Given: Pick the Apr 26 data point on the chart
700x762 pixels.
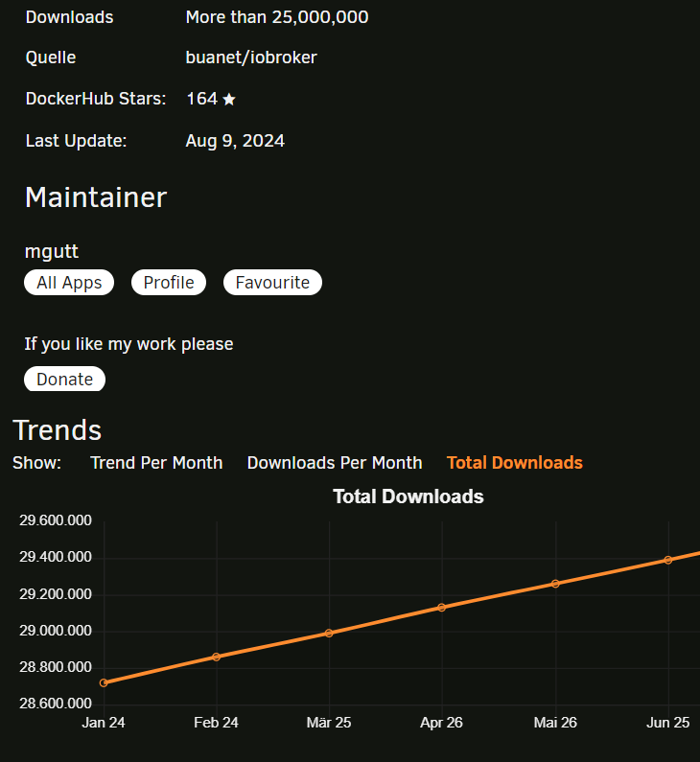Looking at the screenshot, I should click(442, 607).
